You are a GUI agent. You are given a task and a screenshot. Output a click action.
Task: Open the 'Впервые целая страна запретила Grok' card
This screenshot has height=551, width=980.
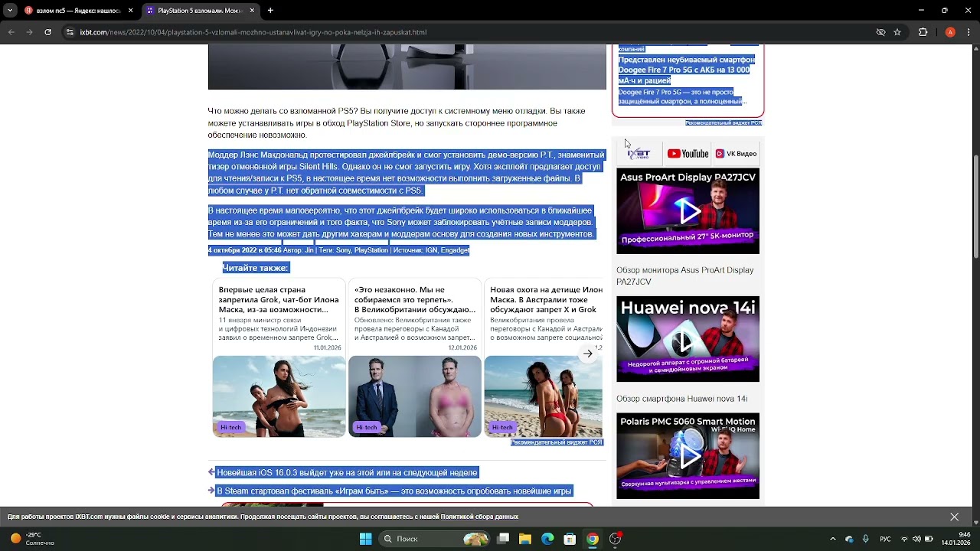coord(279,357)
